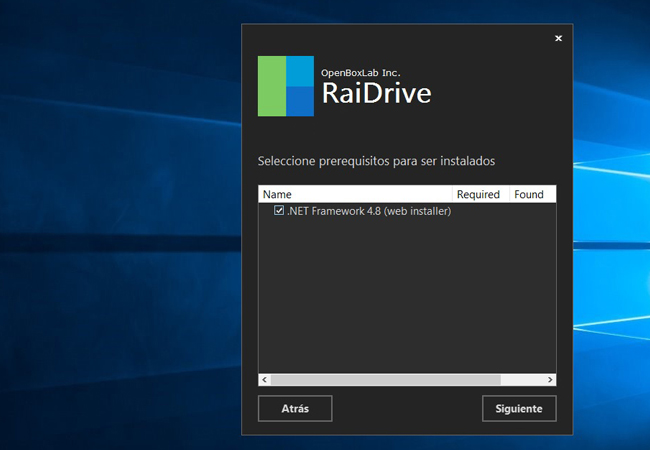Select the .NET Framework 4.8 (web installer) row
The width and height of the screenshot is (650, 450).
(407, 211)
